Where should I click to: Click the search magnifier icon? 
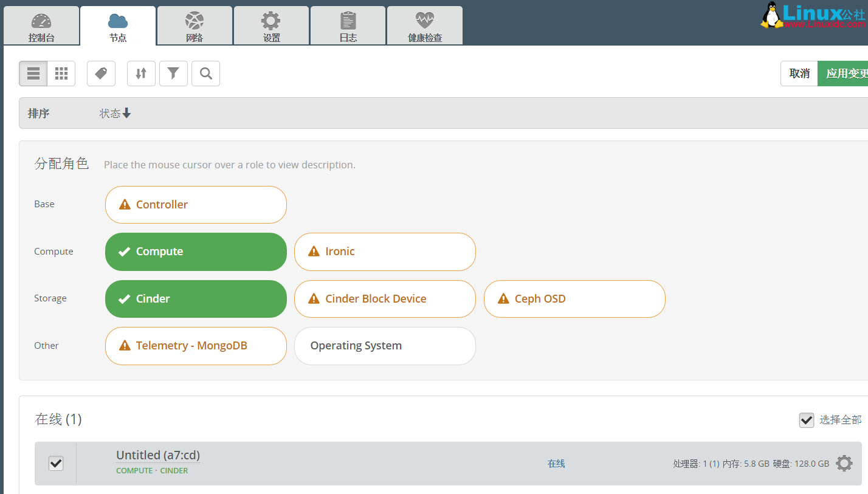click(205, 74)
